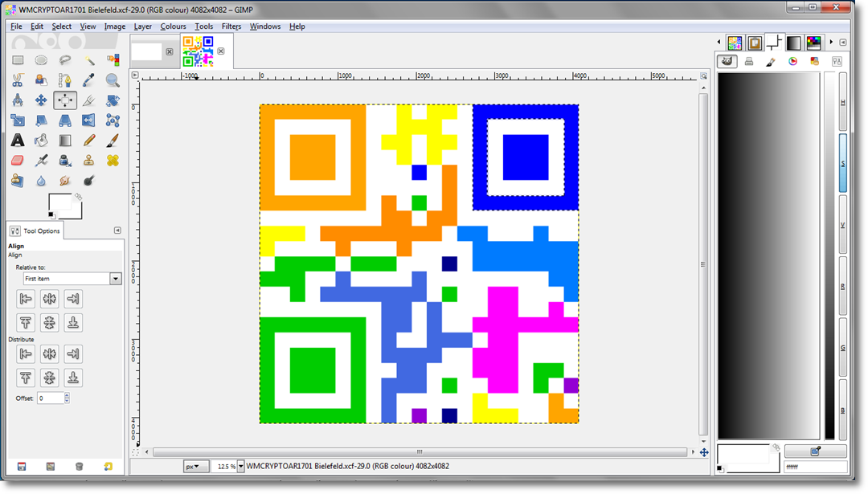Select the Rotate tool
The width and height of the screenshot is (868, 494).
[113, 100]
